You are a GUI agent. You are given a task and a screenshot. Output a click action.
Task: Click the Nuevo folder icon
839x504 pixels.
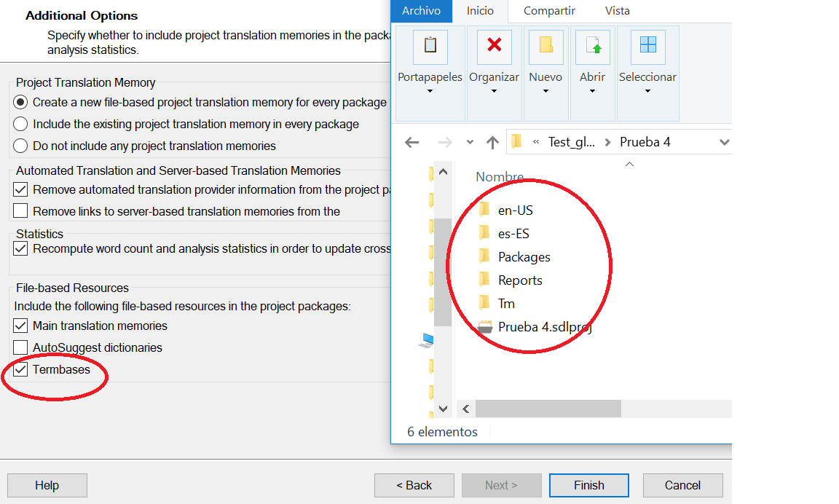(545, 46)
